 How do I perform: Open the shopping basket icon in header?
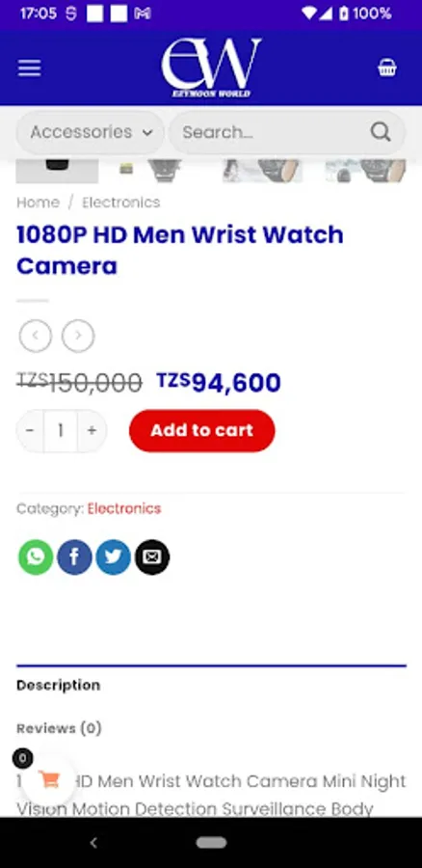[x=386, y=68]
